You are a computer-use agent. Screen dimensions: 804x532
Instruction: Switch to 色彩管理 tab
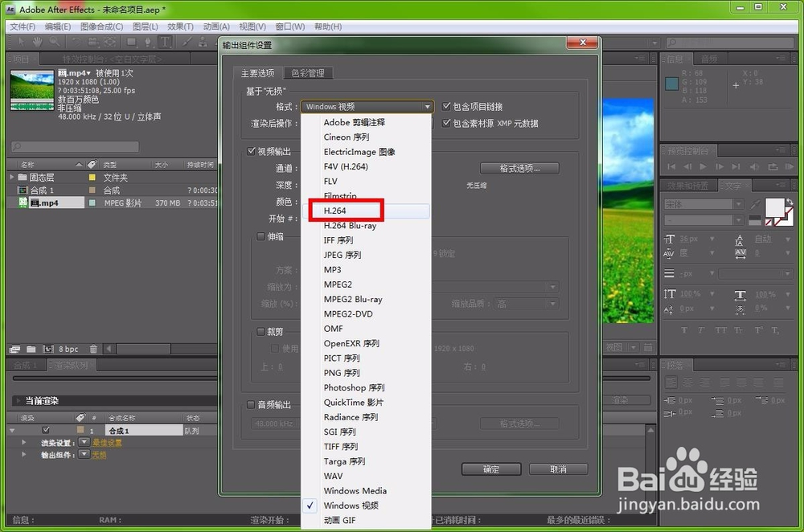[308, 73]
